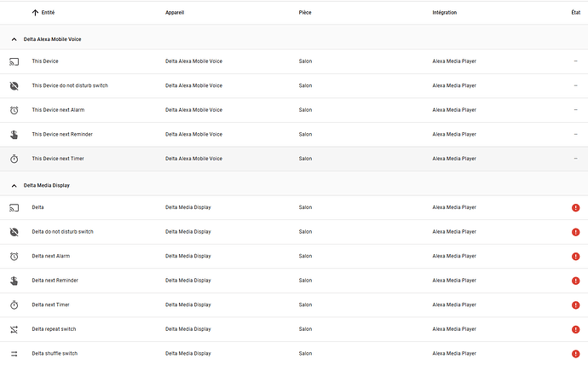Viewport: 588px width, 377px height.
Task: Sort table by Pièce column
Action: [x=305, y=13]
